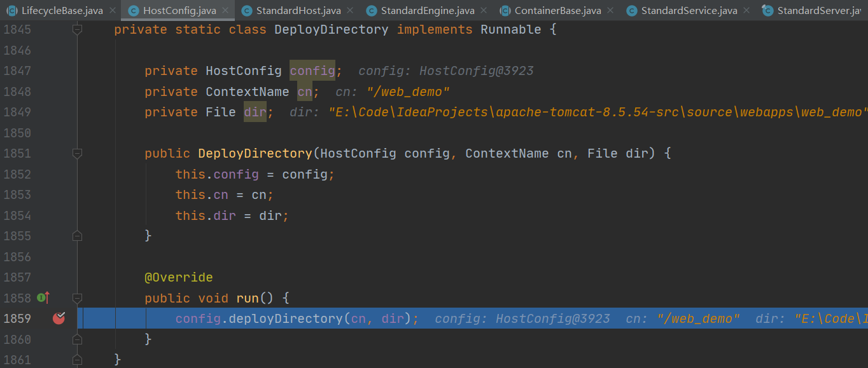This screenshot has width=868, height=368.
Task: Click this.cn on line 1853
Action: coord(202,194)
